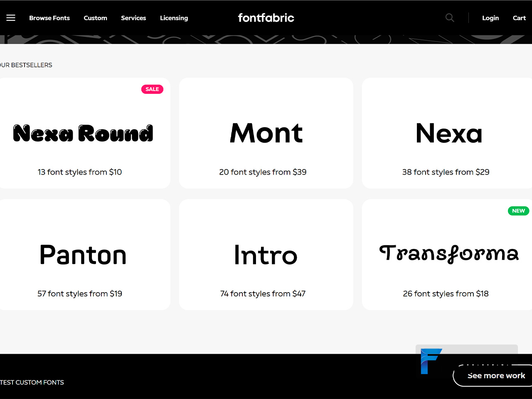Click the Login link
The height and width of the screenshot is (399, 532).
(490, 18)
